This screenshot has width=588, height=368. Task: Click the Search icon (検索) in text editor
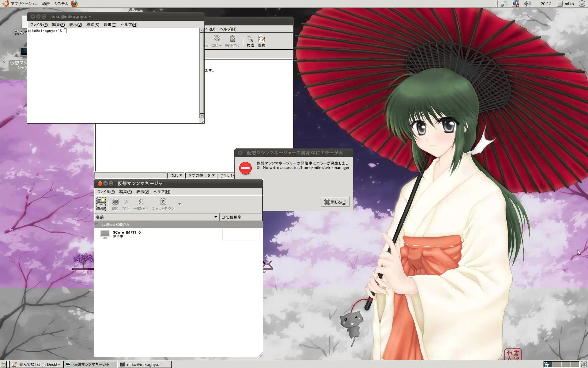point(250,41)
